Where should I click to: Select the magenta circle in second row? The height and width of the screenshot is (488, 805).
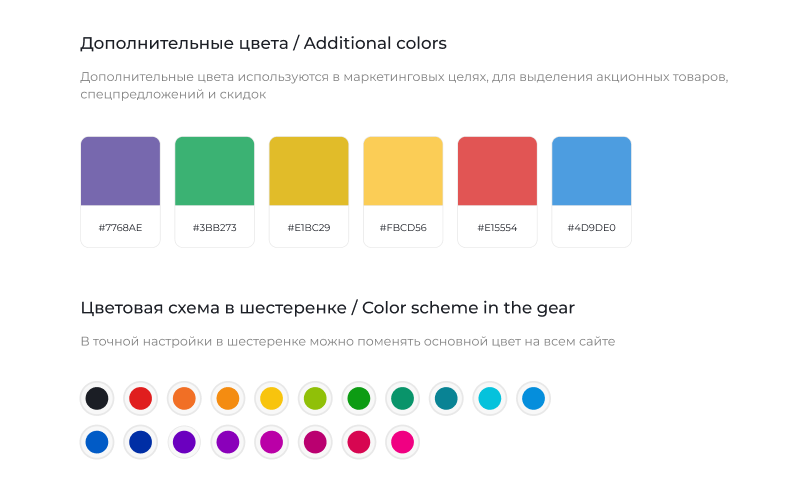point(272,442)
